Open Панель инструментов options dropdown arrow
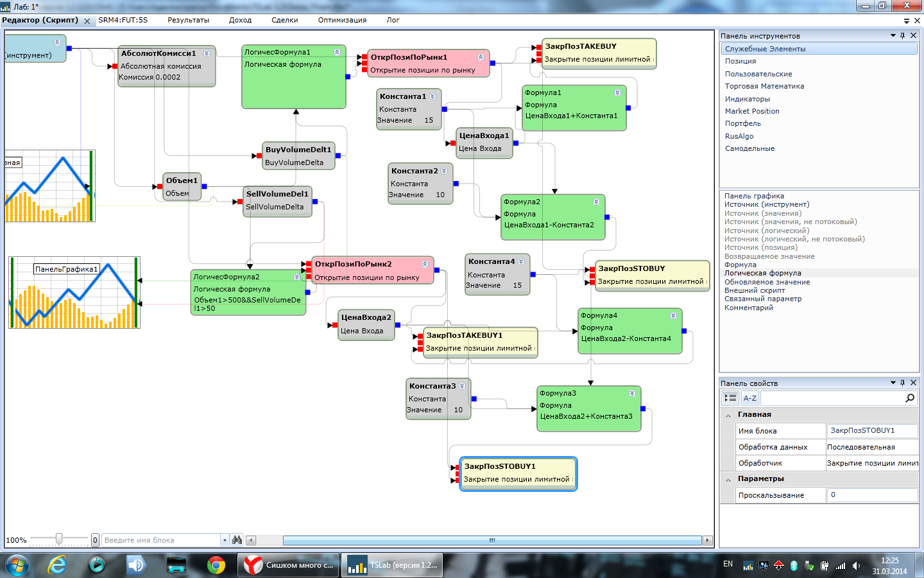 (x=893, y=36)
